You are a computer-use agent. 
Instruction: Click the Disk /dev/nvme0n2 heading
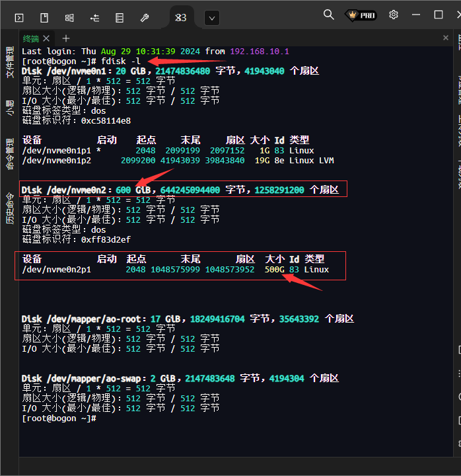click(64, 190)
